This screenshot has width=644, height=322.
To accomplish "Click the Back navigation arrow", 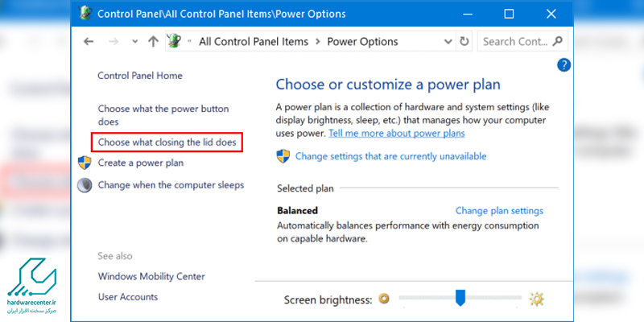I will coord(89,41).
